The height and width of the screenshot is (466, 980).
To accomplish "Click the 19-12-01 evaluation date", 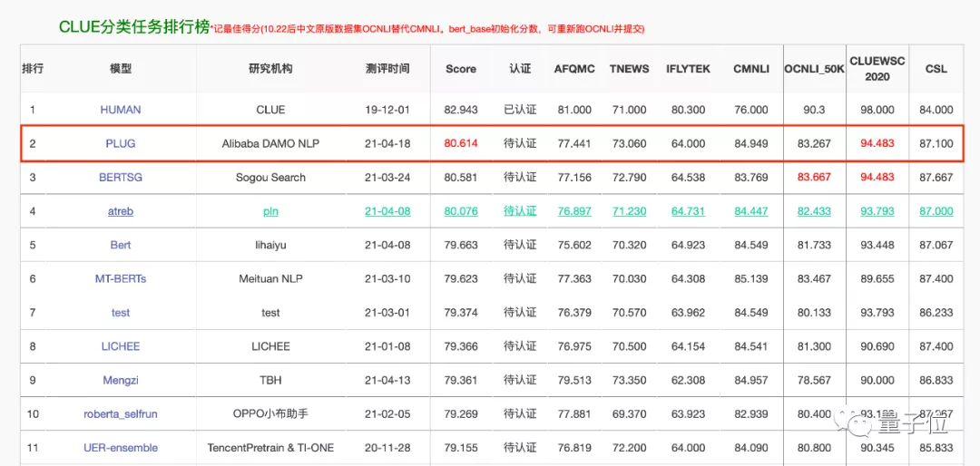I will 387,110.
